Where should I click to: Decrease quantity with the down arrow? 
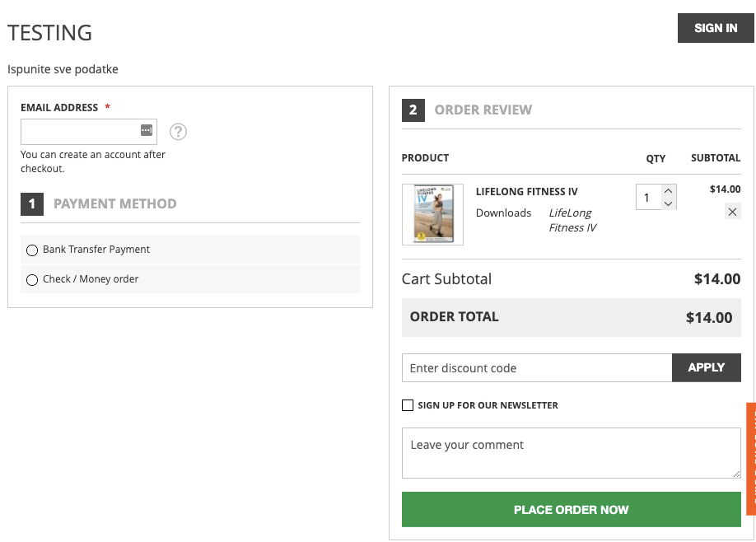(668, 203)
